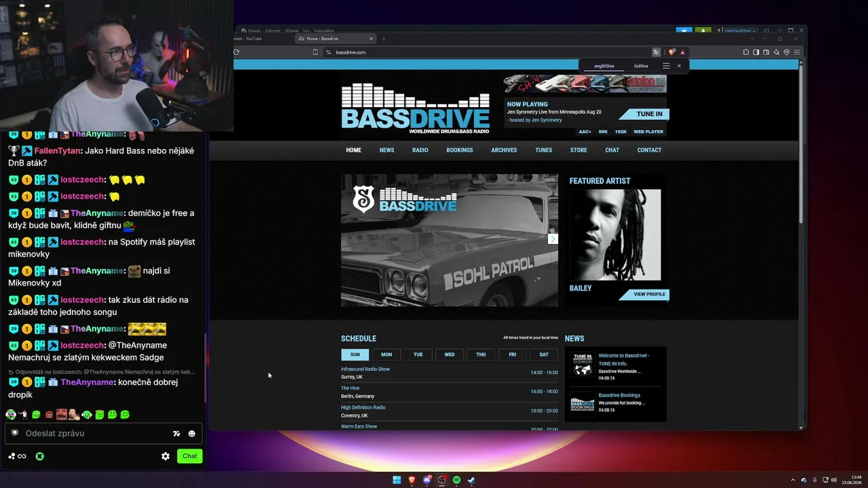Open the emoji picker in chat input
This screenshot has height=488, width=868.
pyautogui.click(x=192, y=434)
